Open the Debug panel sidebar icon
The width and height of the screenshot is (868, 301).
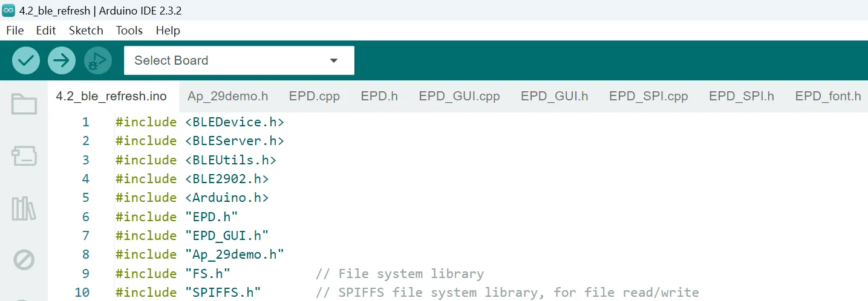[24, 261]
